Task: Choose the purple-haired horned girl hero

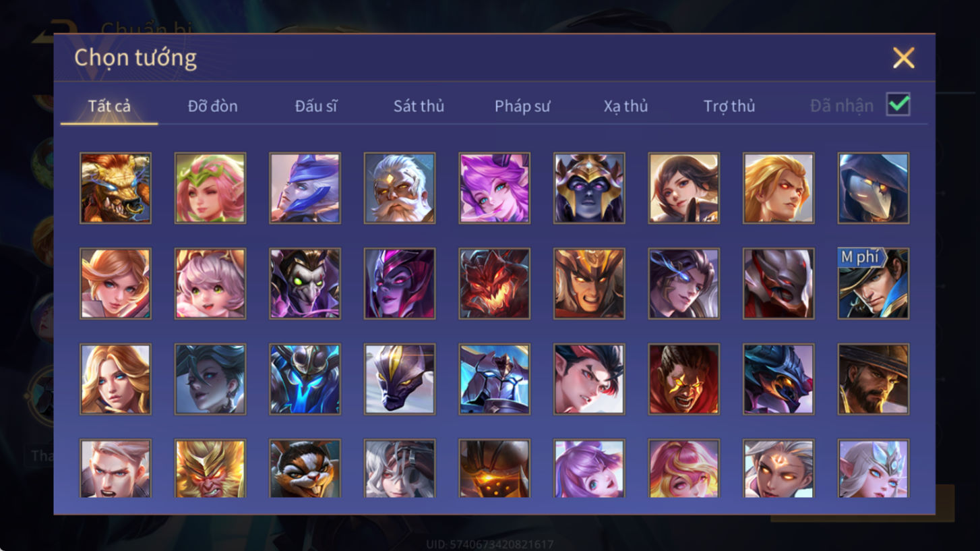Action: pyautogui.click(x=495, y=188)
